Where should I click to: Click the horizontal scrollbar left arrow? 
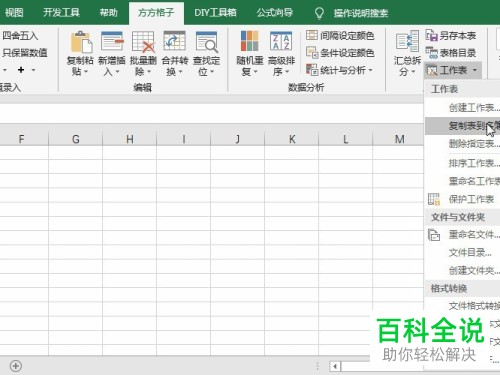(x=335, y=366)
